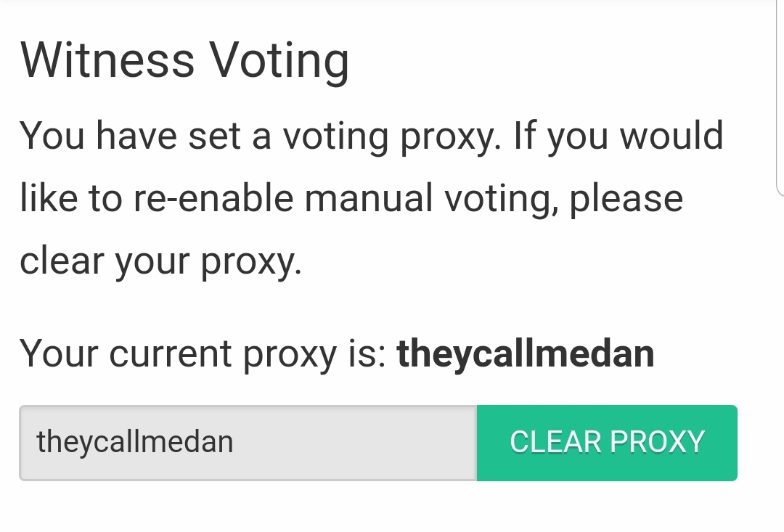Click the word "Witness" in the heading
This screenshot has width=784, height=532.
pyautogui.click(x=107, y=61)
